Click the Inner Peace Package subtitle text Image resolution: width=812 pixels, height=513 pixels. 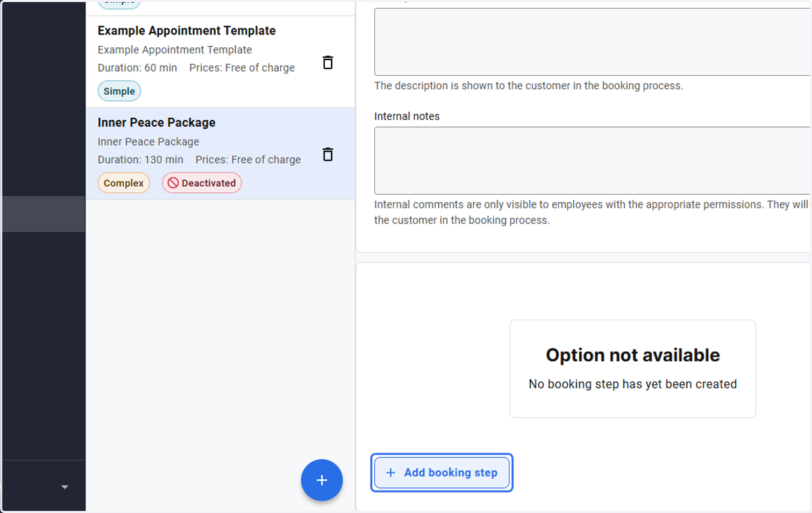point(148,141)
